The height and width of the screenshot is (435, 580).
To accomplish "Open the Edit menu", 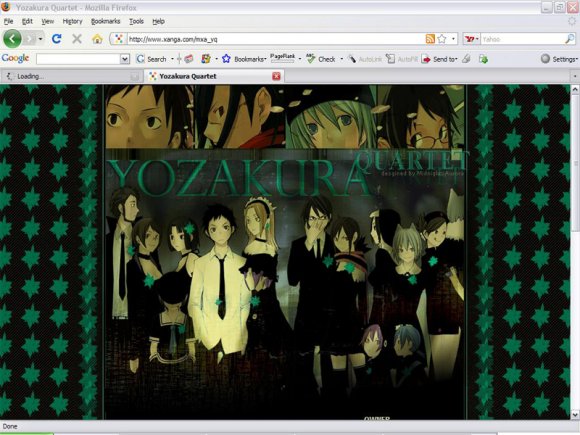I will (27, 21).
